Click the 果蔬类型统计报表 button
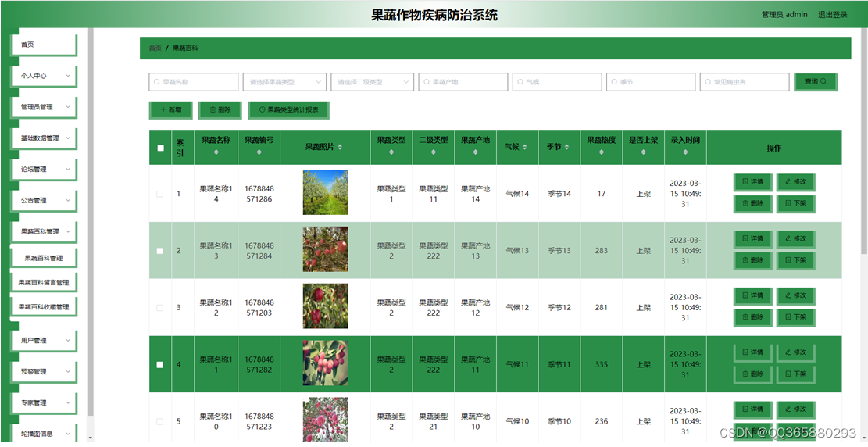This screenshot has height=447, width=868. click(288, 109)
